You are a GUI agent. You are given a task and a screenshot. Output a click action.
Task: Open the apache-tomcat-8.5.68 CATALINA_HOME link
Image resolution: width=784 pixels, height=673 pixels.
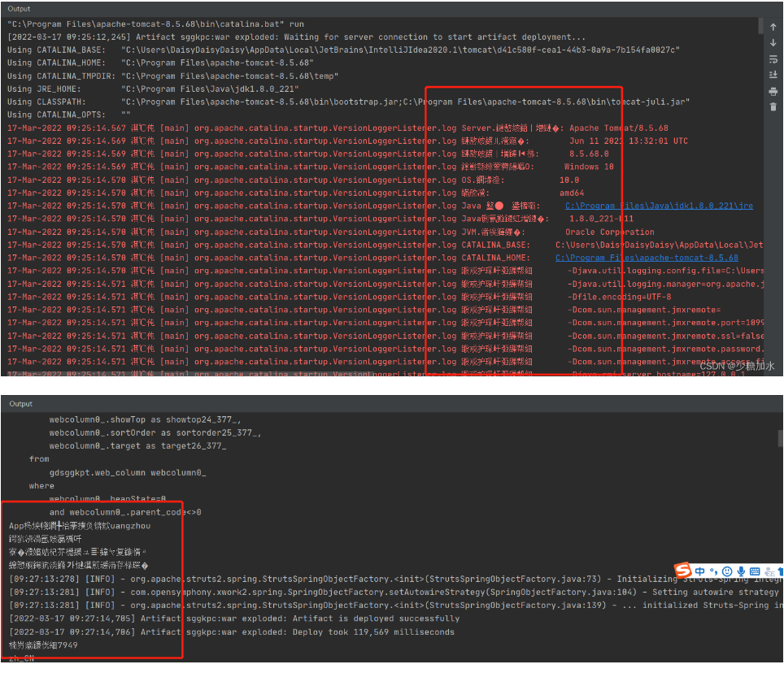tap(647, 258)
